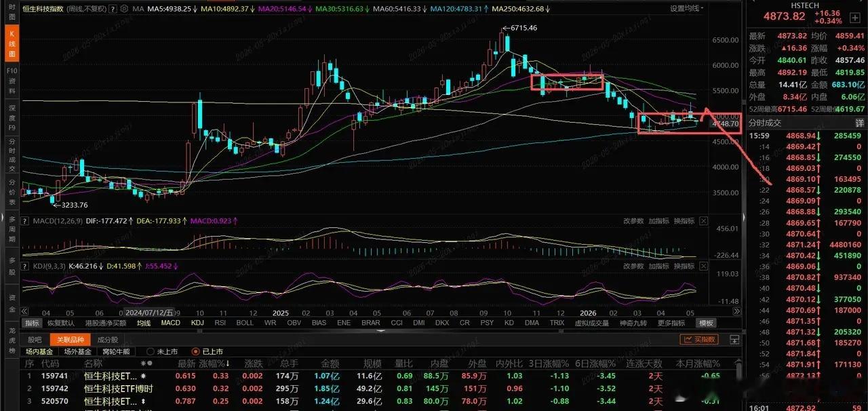Click 换指标 in the MACD panel
The width and height of the screenshot is (868, 411).
coord(684,221)
